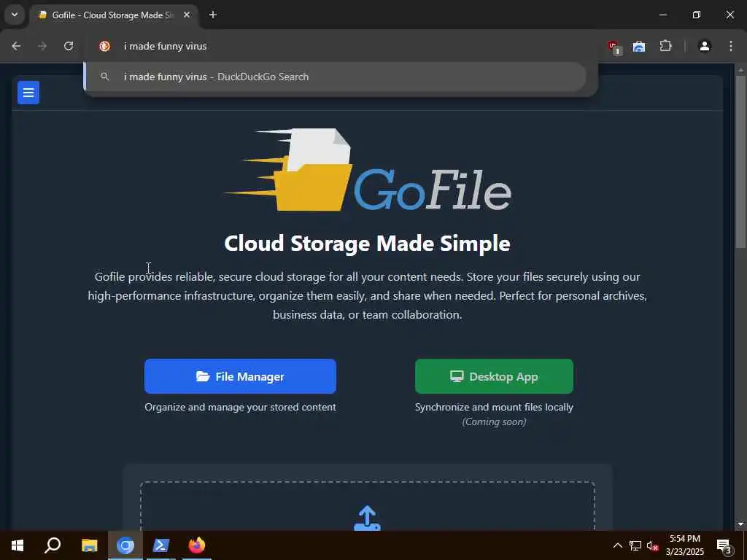The height and width of the screenshot is (560, 747).
Task: Open the browser three-dot menu
Action: 731,46
